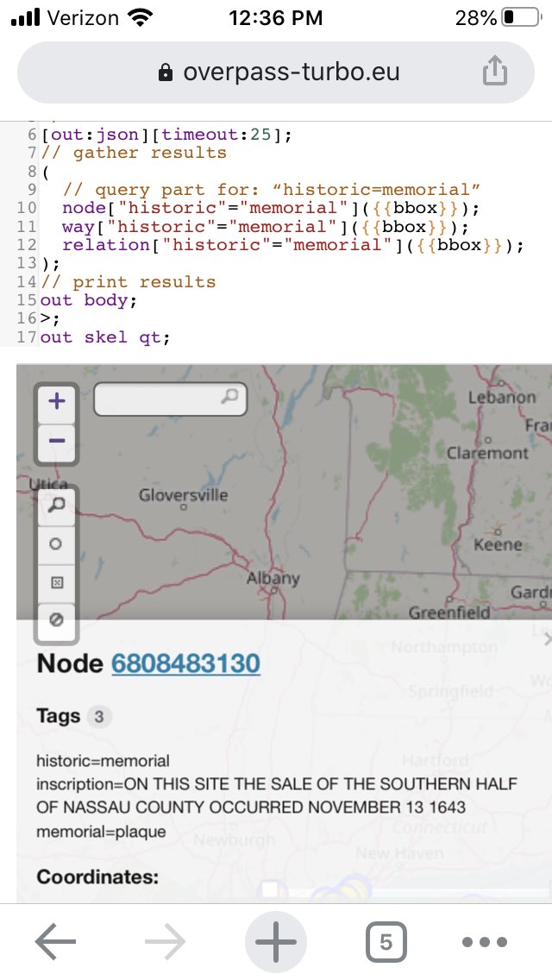The width and height of the screenshot is (552, 980).
Task: Tap the battery indicator in status bar
Action: tap(522, 17)
